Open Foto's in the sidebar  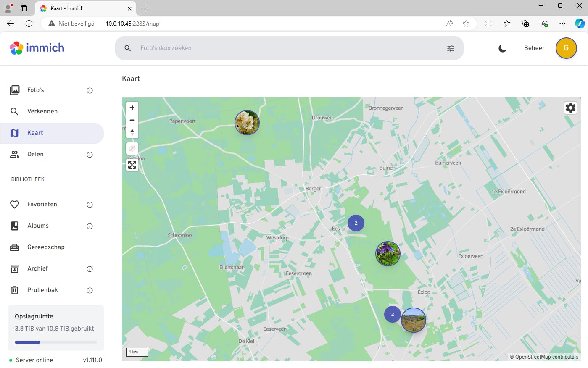tap(53, 90)
